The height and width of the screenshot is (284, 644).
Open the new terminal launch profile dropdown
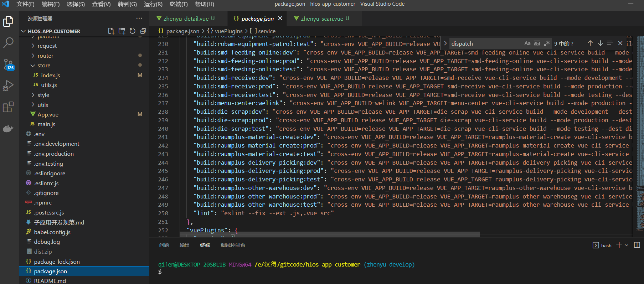point(627,245)
